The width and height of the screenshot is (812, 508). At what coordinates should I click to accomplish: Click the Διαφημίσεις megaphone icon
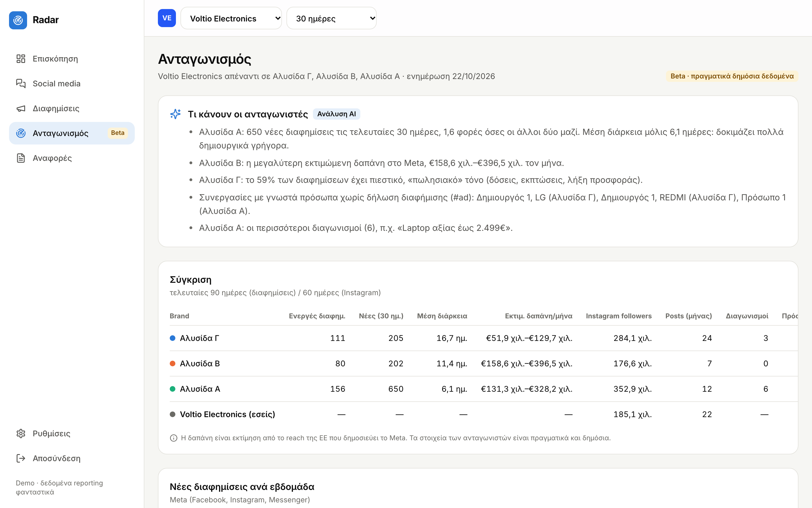tap(21, 109)
